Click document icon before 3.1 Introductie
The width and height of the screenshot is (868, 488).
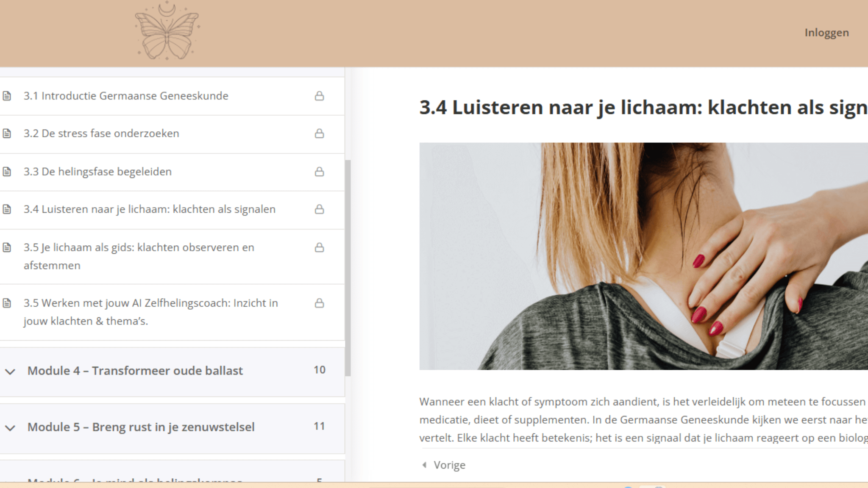pyautogui.click(x=7, y=96)
